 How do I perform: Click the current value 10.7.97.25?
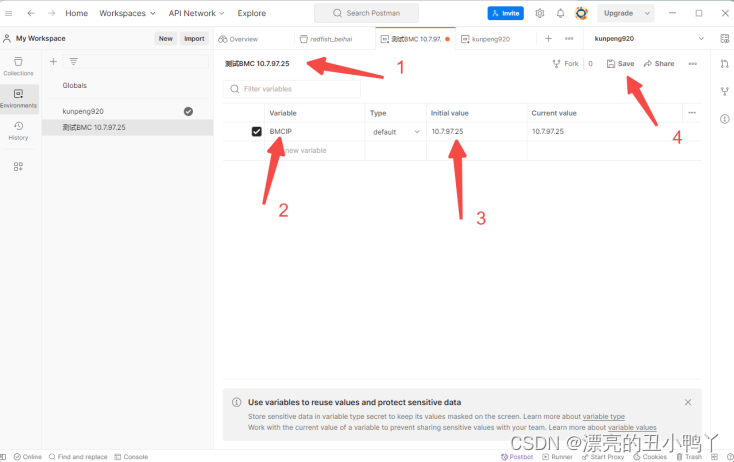point(548,132)
